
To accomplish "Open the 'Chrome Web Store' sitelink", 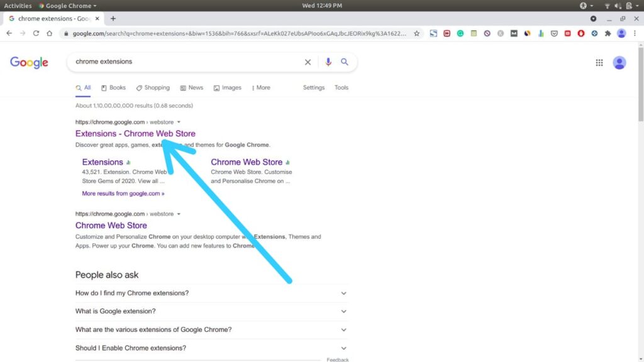I will [247, 162].
